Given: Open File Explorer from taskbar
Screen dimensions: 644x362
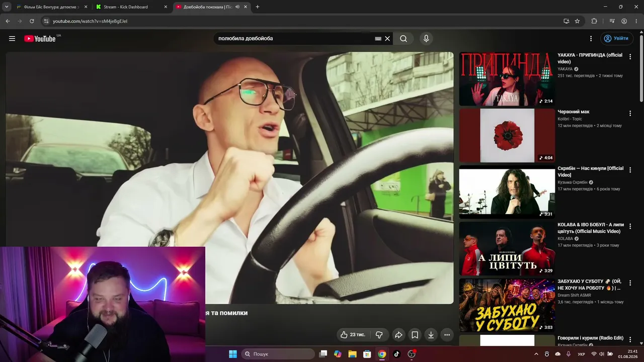Looking at the screenshot, I should pos(352,354).
